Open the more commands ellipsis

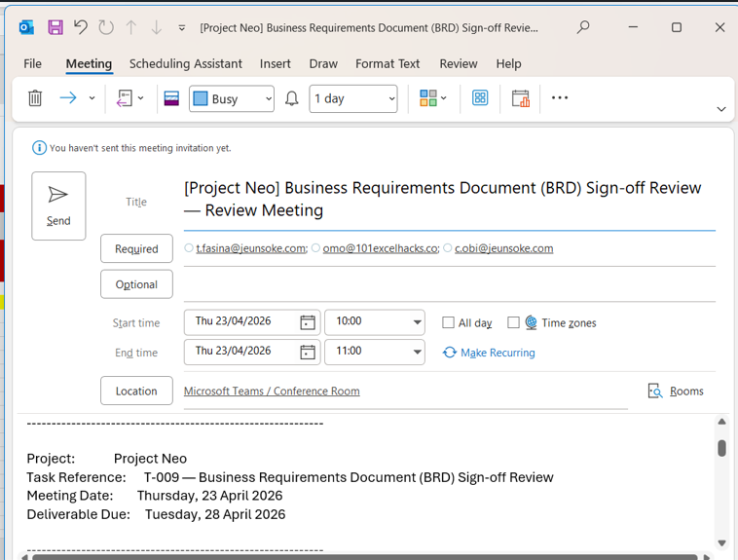pyautogui.click(x=560, y=97)
